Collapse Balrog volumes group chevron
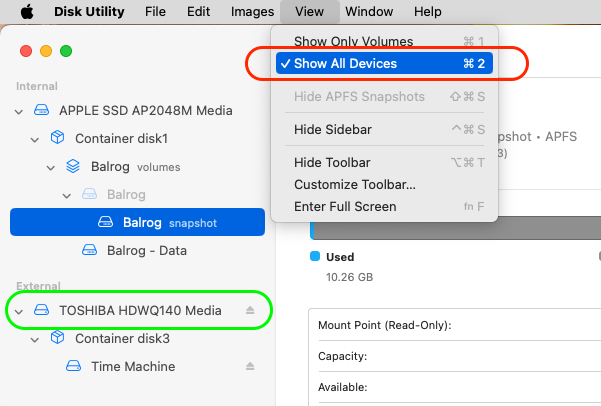Screen dimensions: 601x406 pos(51,168)
